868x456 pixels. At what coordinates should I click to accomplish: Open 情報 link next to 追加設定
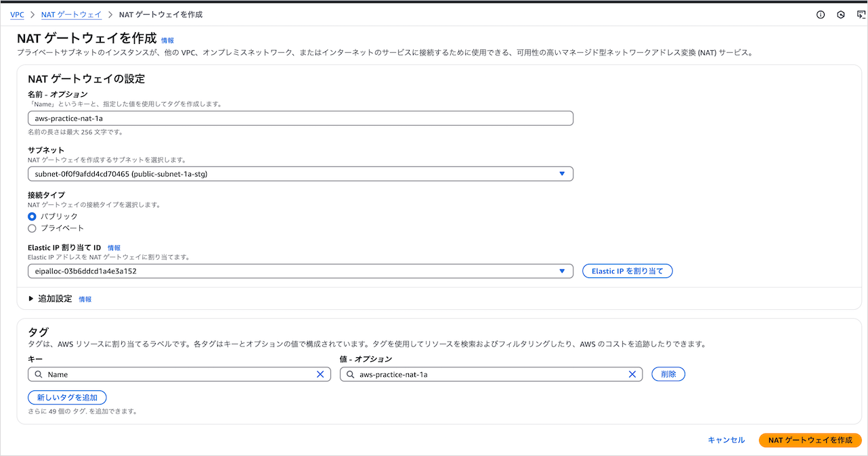[x=85, y=299]
